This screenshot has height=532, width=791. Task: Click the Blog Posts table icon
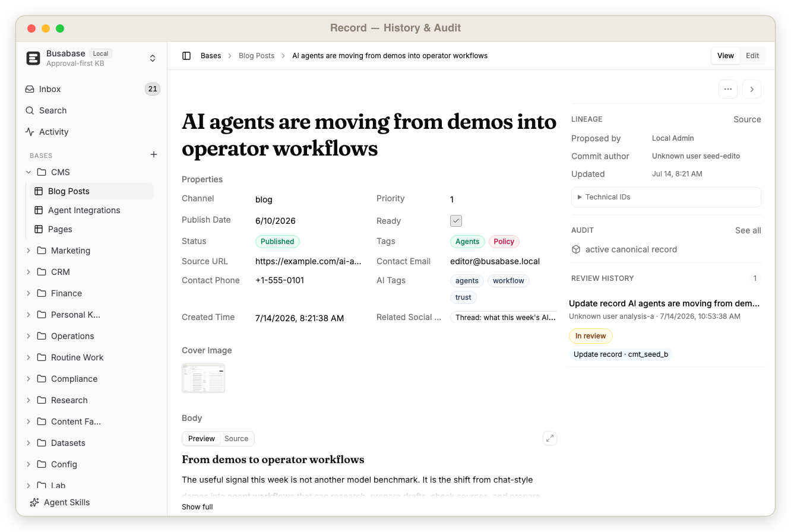[x=39, y=191]
